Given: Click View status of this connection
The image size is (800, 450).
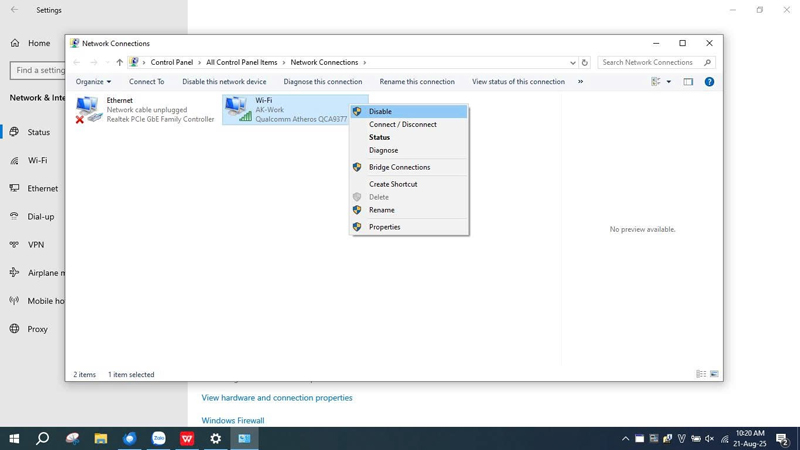Looking at the screenshot, I should coord(518,82).
